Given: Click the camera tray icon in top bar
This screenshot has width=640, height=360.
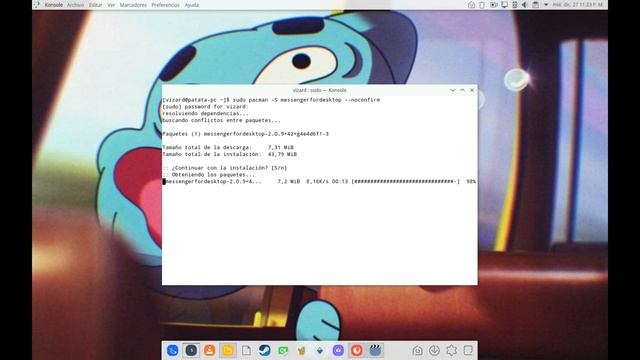Looking at the screenshot, I should pyautogui.click(x=493, y=5).
